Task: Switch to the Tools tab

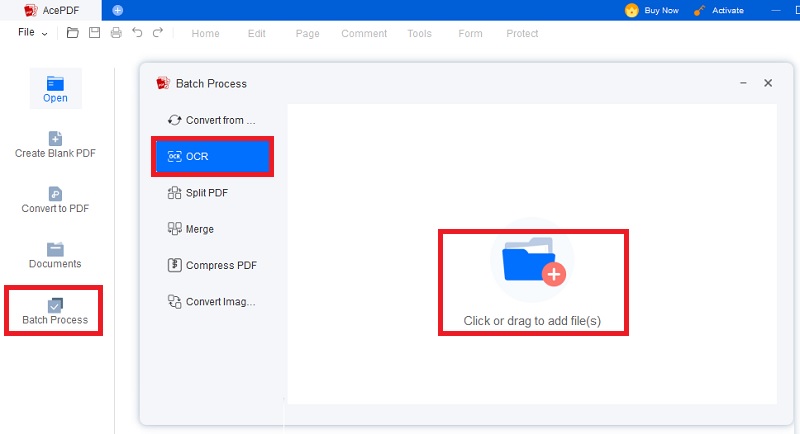Action: point(419,34)
